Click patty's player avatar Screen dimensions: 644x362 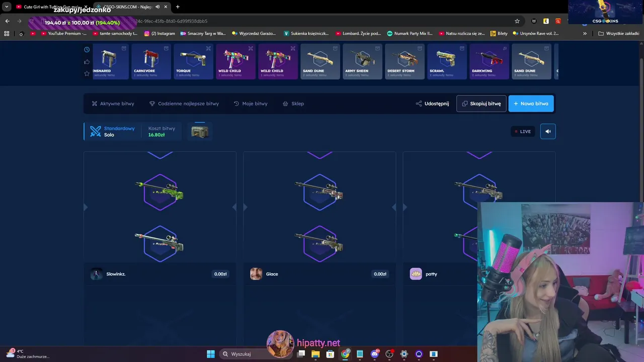[416, 274]
